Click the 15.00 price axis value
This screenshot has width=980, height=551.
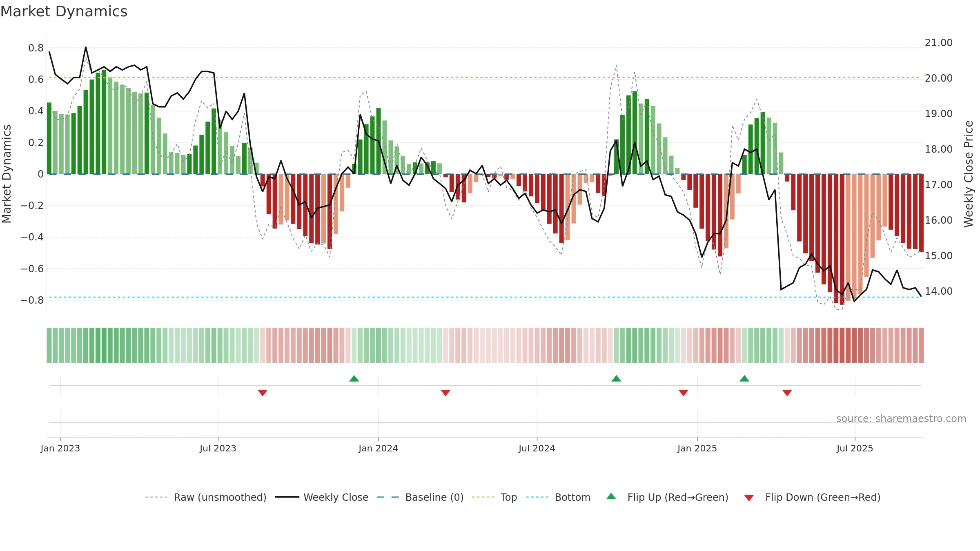pos(939,256)
